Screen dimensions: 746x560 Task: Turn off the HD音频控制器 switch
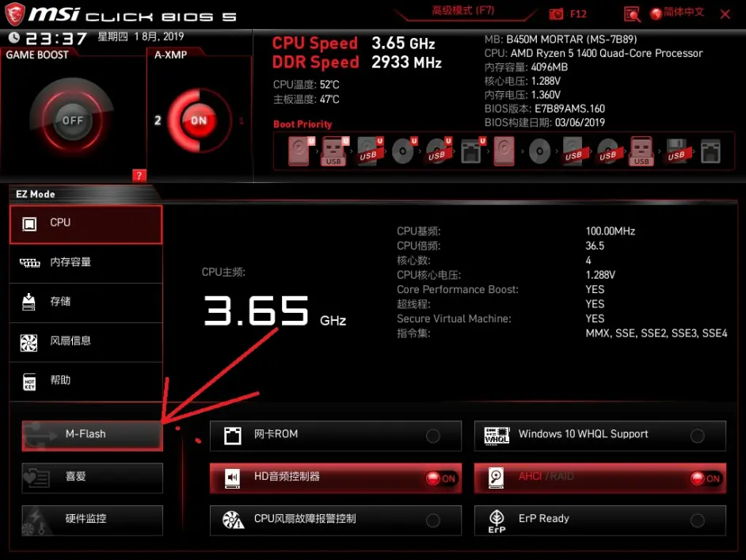440,478
